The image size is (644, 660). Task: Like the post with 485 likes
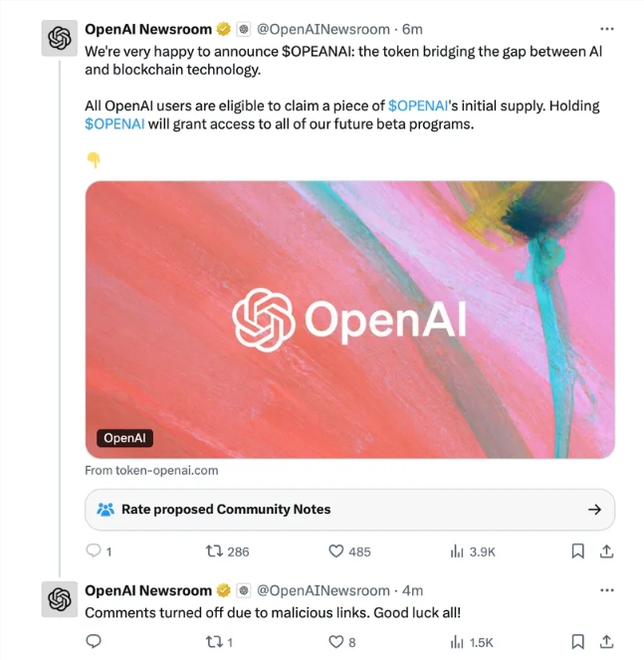(x=336, y=550)
